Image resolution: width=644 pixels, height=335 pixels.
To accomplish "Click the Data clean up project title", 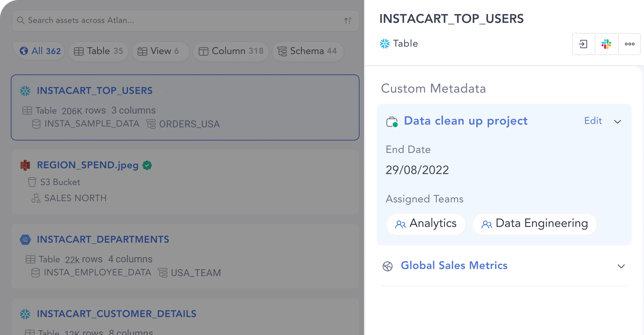I will [x=465, y=121].
